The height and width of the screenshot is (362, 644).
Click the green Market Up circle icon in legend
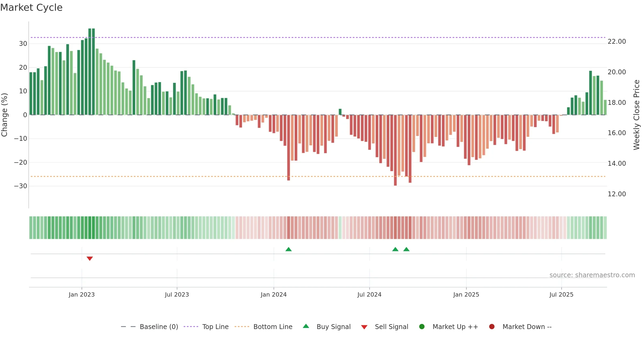[422, 327]
